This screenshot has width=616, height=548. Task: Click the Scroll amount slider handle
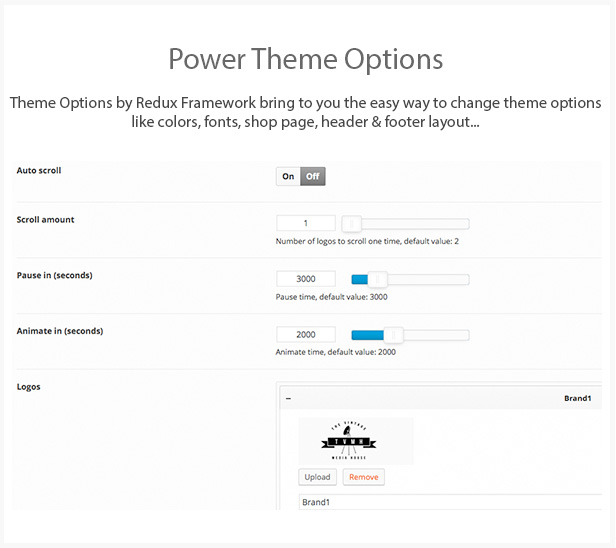point(352,224)
